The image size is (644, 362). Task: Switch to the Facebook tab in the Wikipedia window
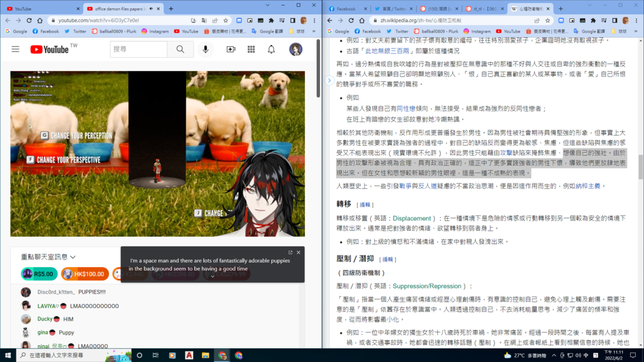pyautogui.click(x=347, y=9)
